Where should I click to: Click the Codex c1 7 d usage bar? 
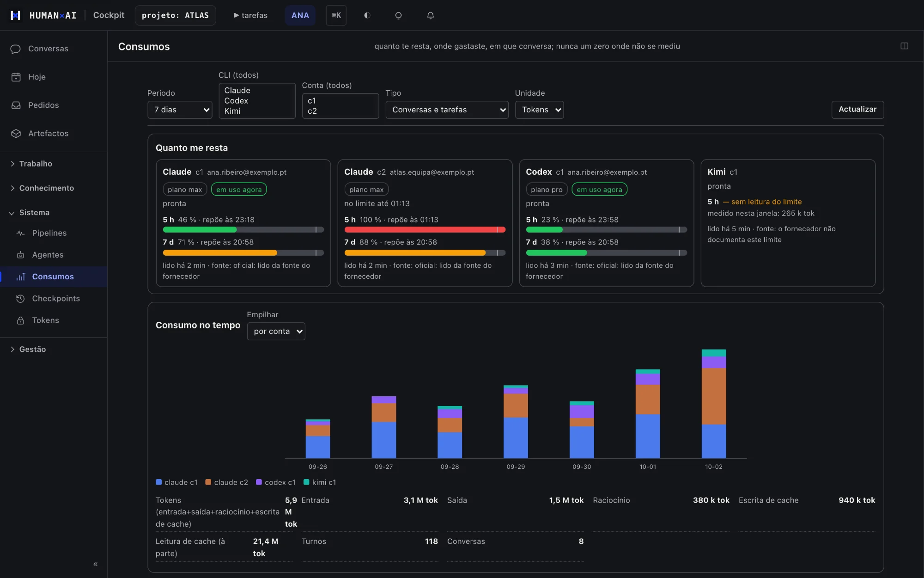[606, 253]
